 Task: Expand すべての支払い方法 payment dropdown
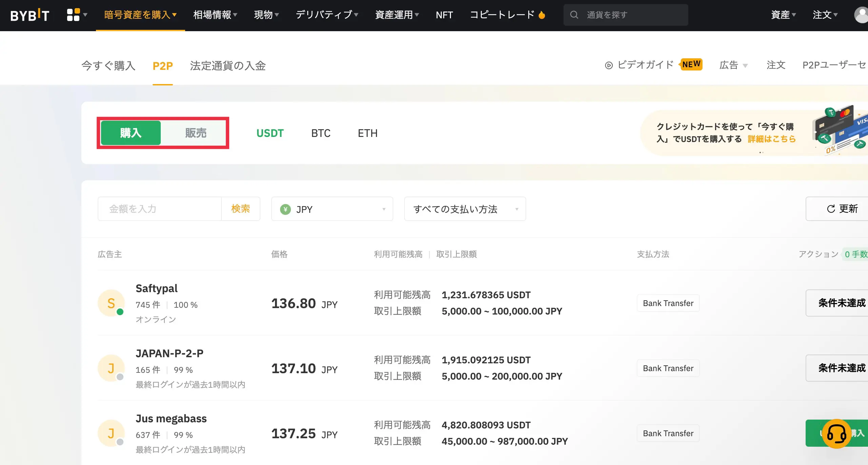pos(465,209)
